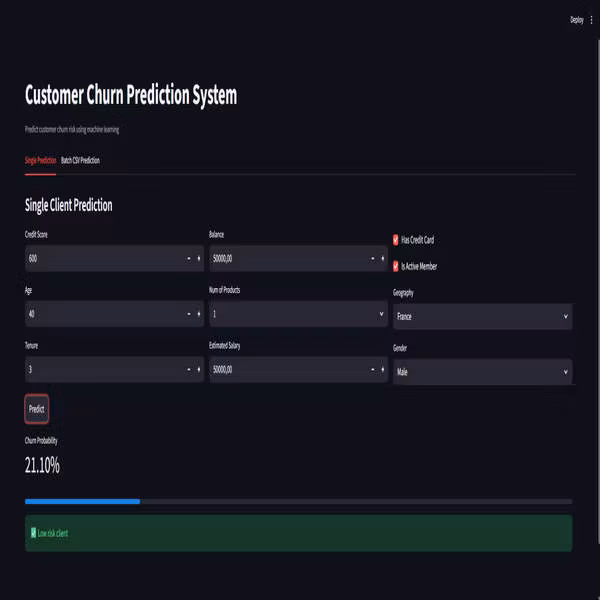600x600 pixels.
Task: Open the Gender dropdown showing Male
Action: click(x=483, y=372)
